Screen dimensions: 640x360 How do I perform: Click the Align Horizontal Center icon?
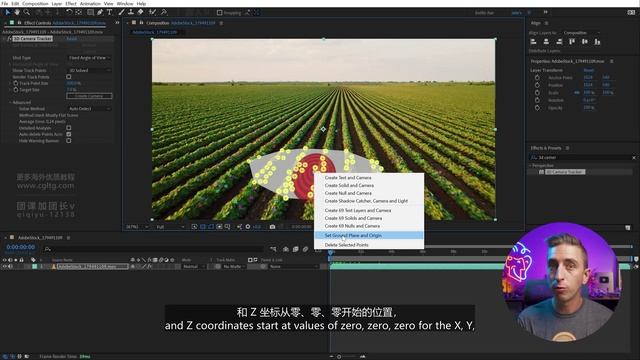pos(546,42)
